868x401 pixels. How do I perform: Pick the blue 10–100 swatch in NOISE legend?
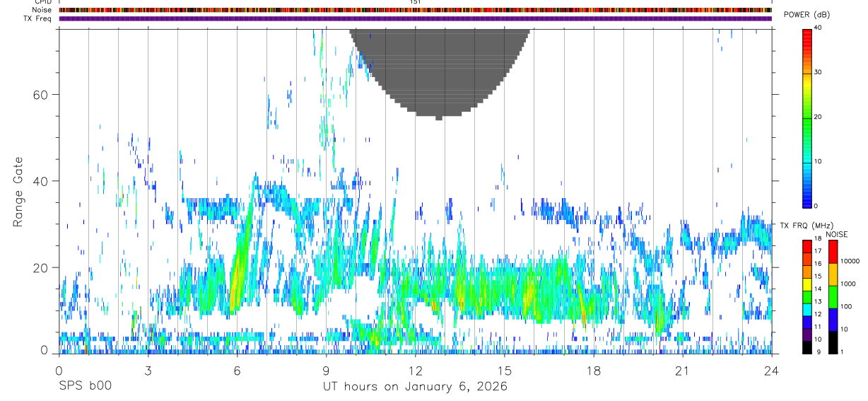tap(833, 320)
